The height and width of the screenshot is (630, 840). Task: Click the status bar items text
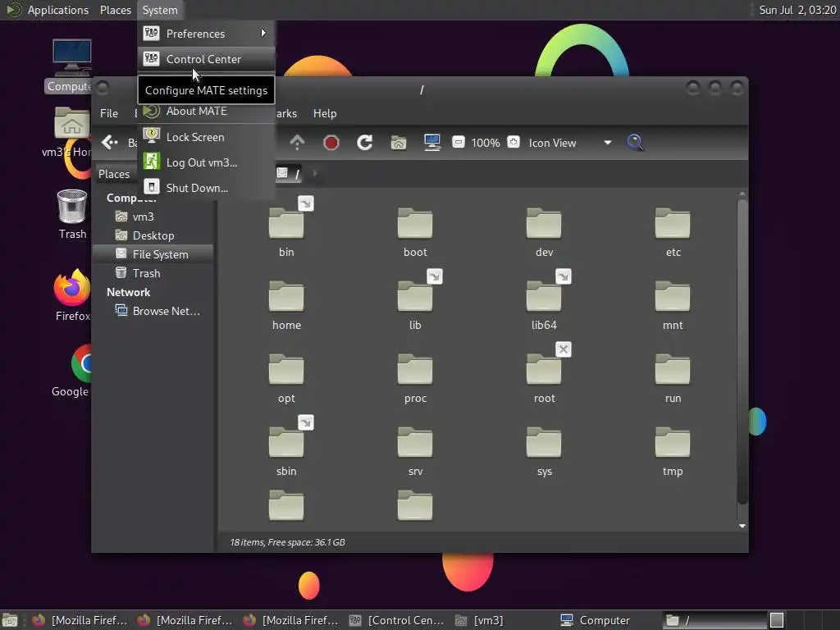click(287, 542)
